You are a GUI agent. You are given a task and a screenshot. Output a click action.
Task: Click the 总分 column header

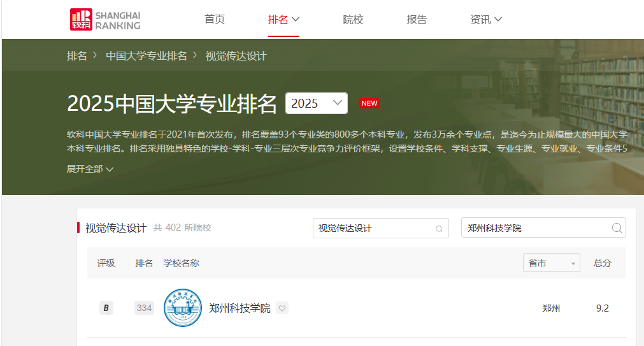tap(602, 263)
